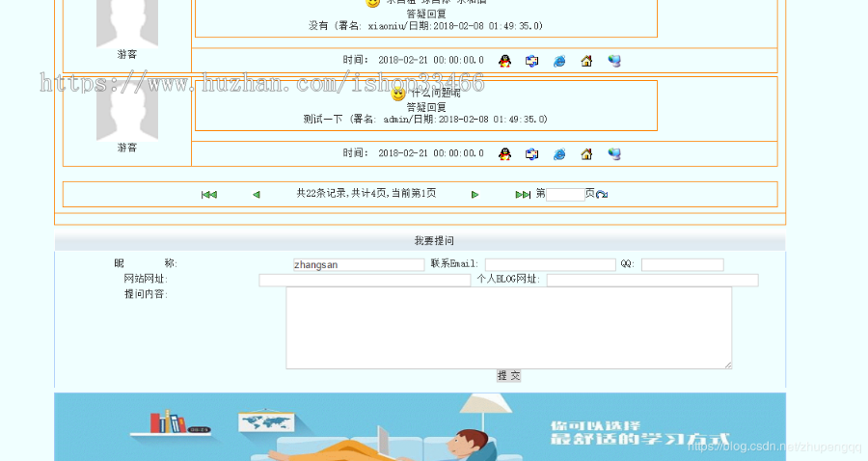Click the reply text 测试一下 signed by admin

(x=323, y=119)
